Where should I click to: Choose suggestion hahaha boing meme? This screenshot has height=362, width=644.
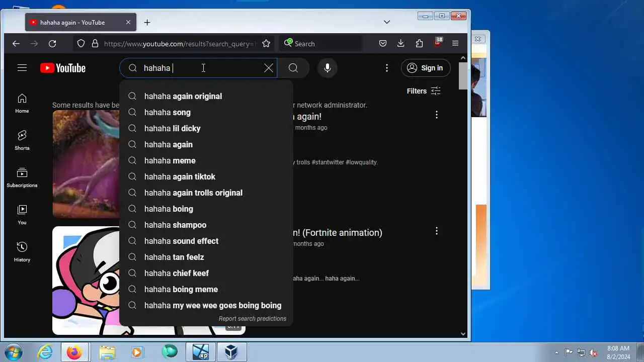[206, 289]
